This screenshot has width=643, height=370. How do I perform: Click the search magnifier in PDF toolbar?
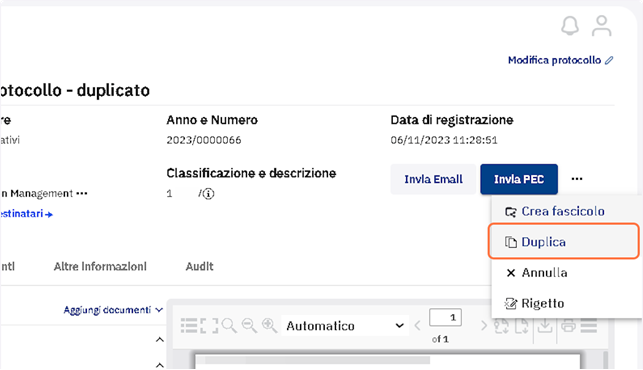click(x=229, y=326)
